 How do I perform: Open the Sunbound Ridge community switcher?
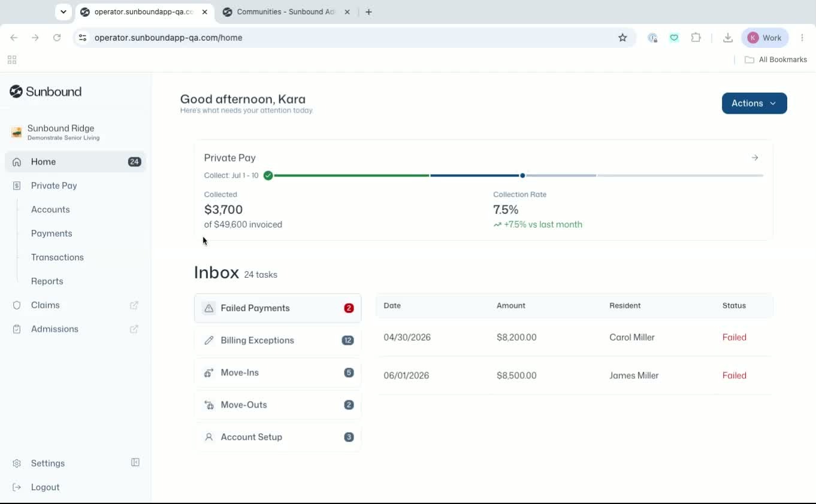(x=75, y=132)
